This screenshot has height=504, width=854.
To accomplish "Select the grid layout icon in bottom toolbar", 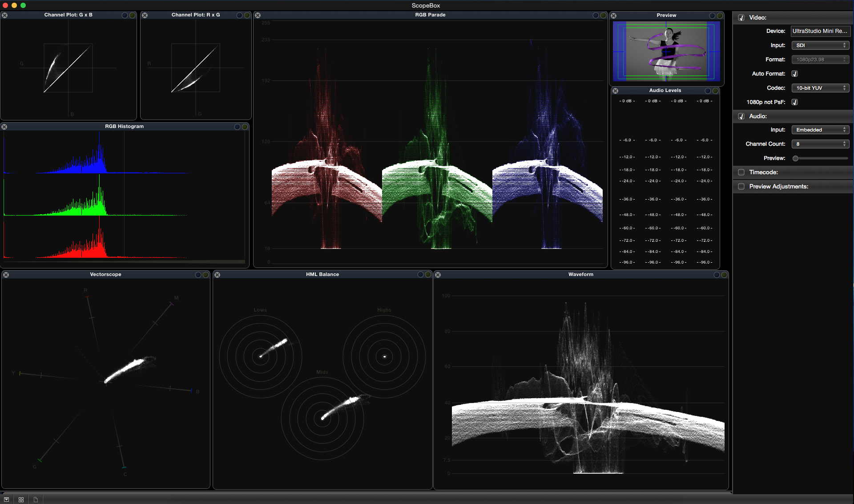I will point(21,500).
